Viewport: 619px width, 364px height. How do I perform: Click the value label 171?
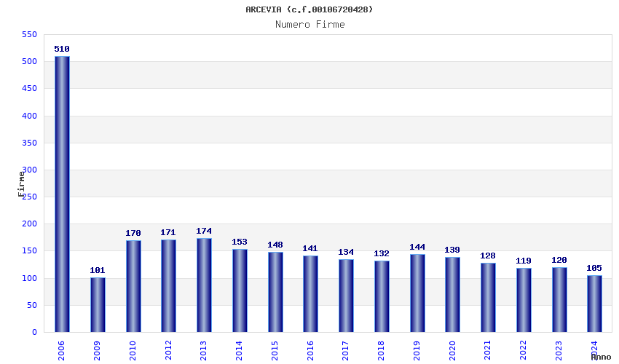coord(168,232)
